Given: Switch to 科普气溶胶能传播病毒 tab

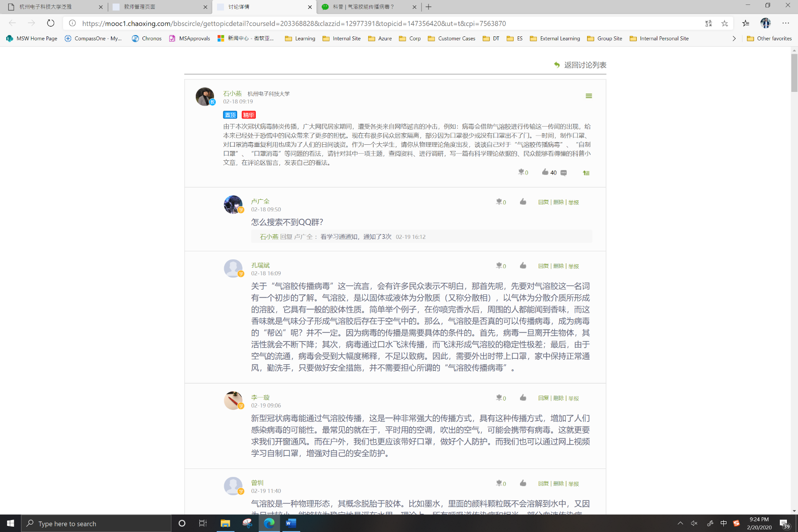Looking at the screenshot, I should click(x=369, y=7).
